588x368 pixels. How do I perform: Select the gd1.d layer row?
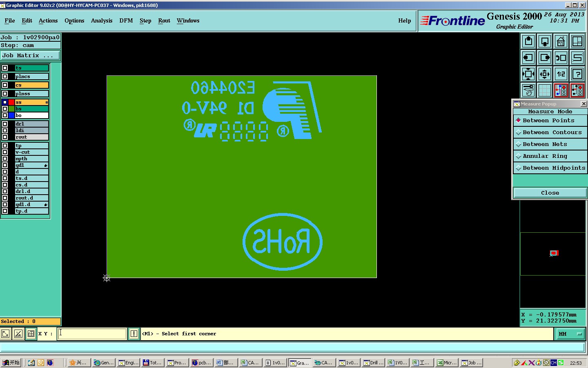32,204
